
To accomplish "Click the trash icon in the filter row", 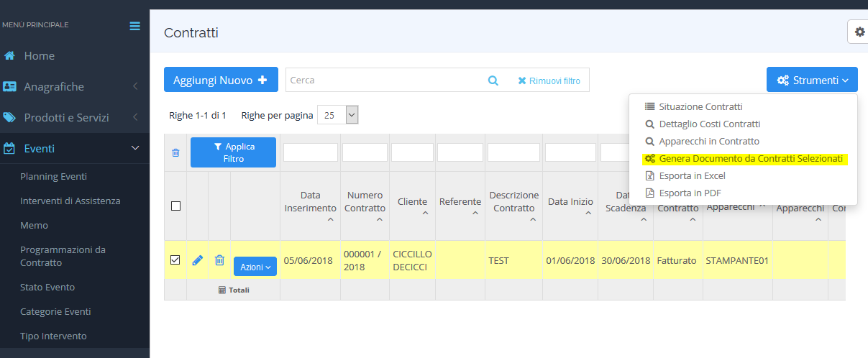I will (175, 152).
